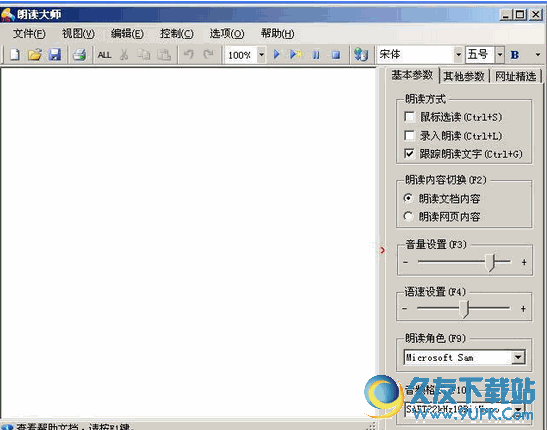Switch to the 其他参数 tab
This screenshot has height=430, width=547.
(x=464, y=76)
